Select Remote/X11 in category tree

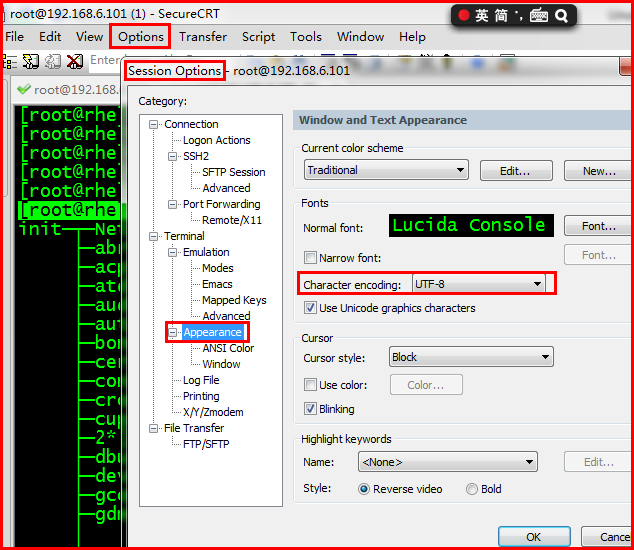pos(232,220)
